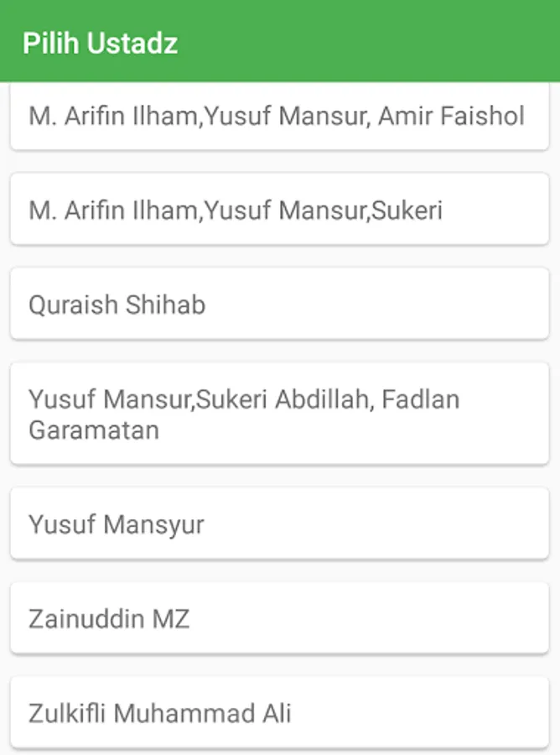This screenshot has height=755, width=560.
Task: Tap the green app bar
Action: click(x=280, y=40)
